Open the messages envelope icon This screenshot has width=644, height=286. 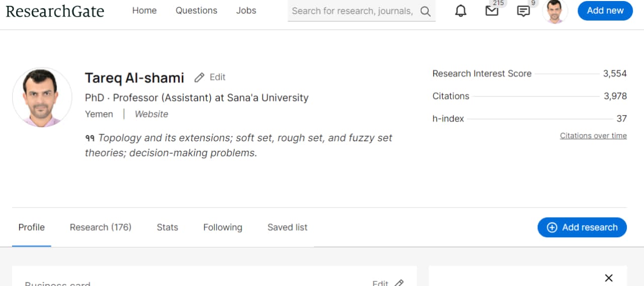(492, 11)
